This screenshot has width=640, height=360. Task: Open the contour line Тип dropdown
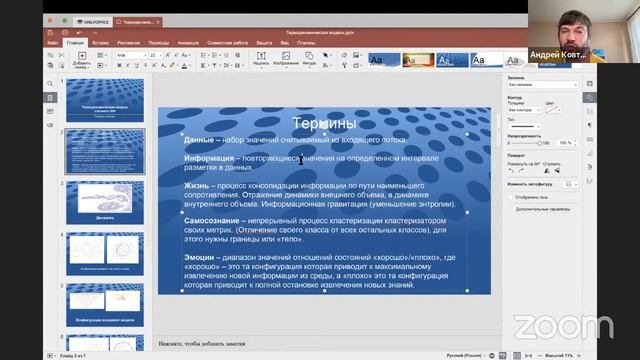click(524, 127)
